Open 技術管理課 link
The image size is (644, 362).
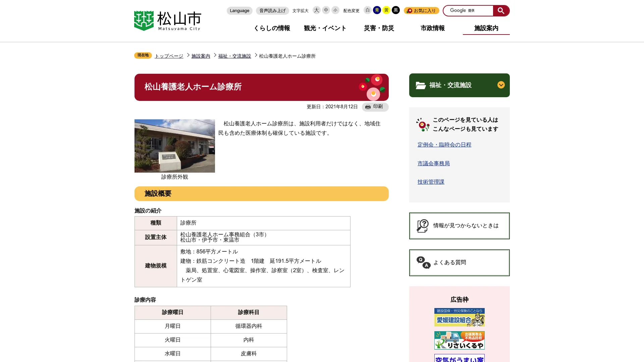[431, 182]
